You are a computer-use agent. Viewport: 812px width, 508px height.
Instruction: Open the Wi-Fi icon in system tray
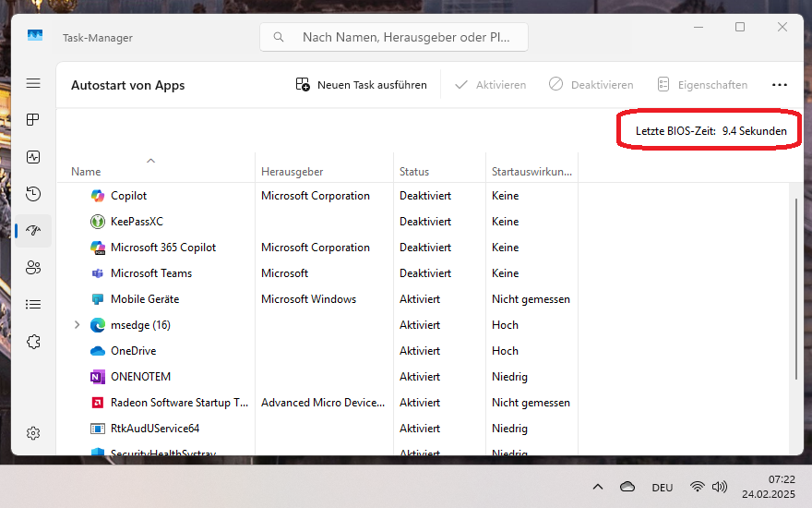point(698,487)
